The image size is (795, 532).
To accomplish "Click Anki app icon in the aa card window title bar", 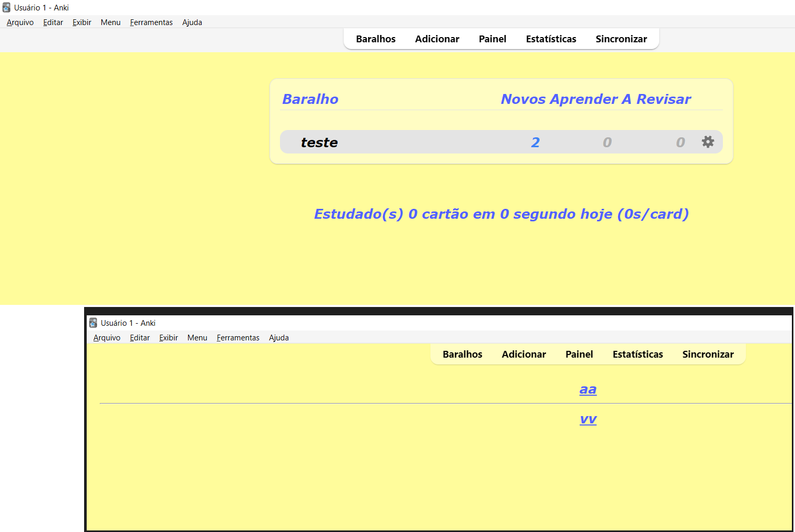I will tap(93, 323).
